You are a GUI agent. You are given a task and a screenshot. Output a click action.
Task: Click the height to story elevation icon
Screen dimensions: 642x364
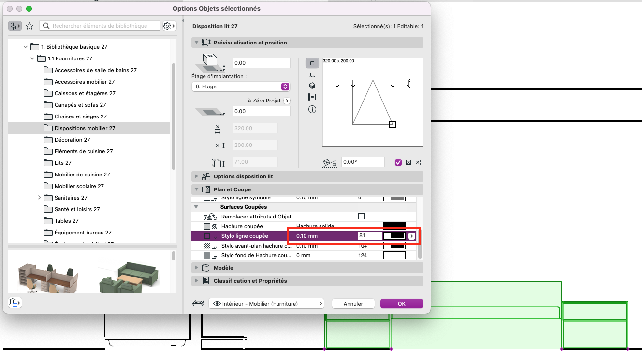pyautogui.click(x=211, y=62)
